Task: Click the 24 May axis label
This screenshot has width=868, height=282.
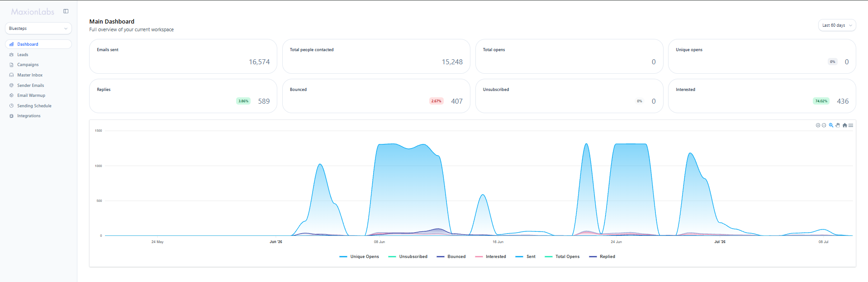Action: click(157, 242)
